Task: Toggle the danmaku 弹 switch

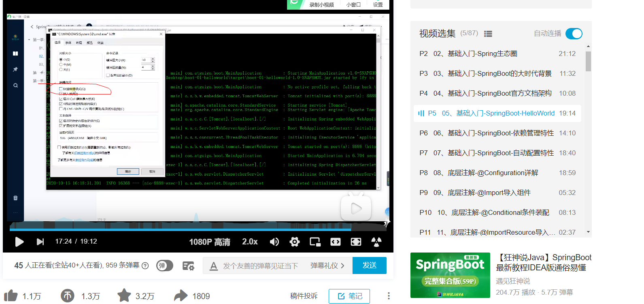Action: coord(164,265)
